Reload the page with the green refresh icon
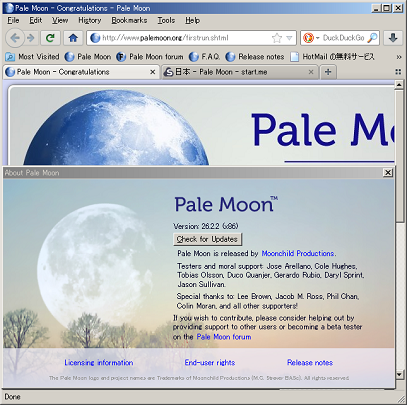Screen dimensions: 407x405 [50, 38]
